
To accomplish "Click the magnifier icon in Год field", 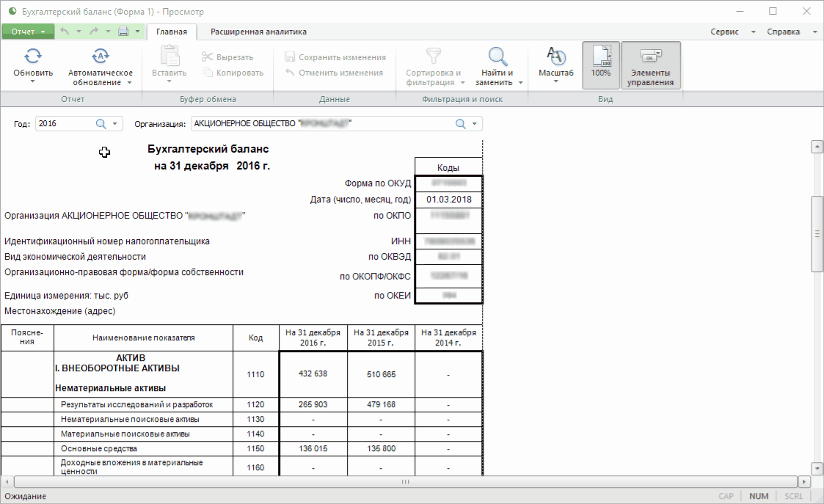I will (101, 124).
